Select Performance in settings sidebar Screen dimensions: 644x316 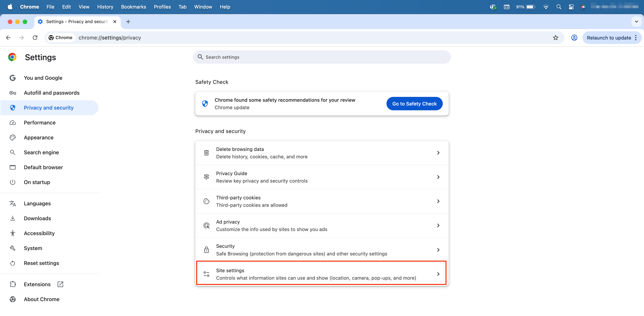(x=40, y=122)
